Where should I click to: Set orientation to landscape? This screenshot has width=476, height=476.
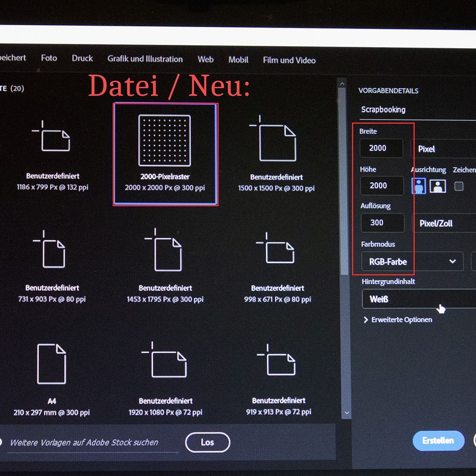(x=438, y=186)
